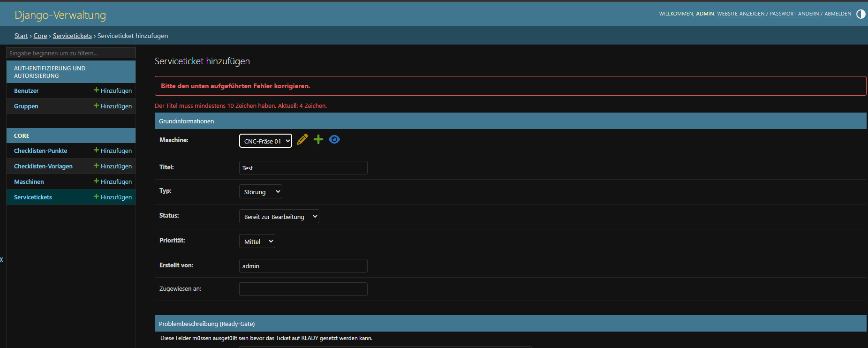Click into the Titel field containing Test
Screen dimensions: 868x348
point(303,168)
